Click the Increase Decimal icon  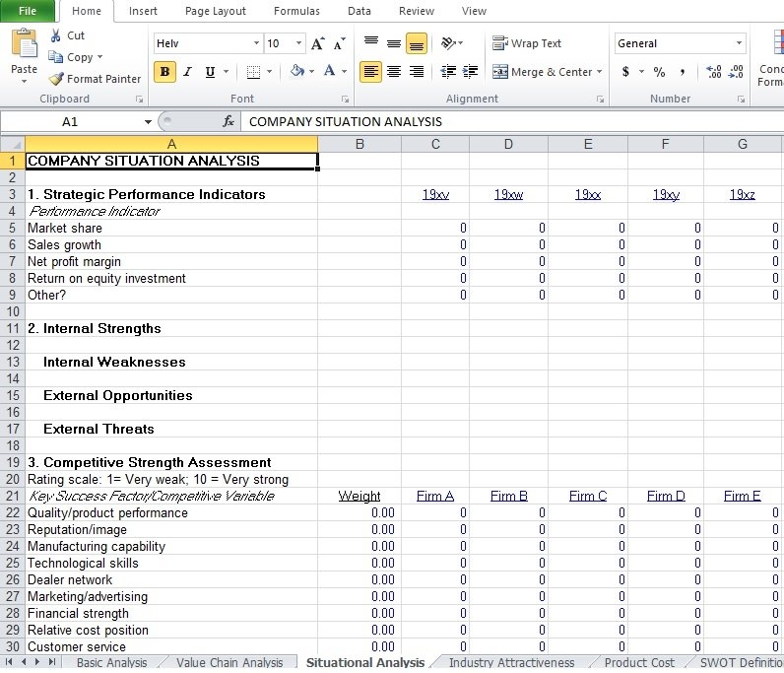713,72
